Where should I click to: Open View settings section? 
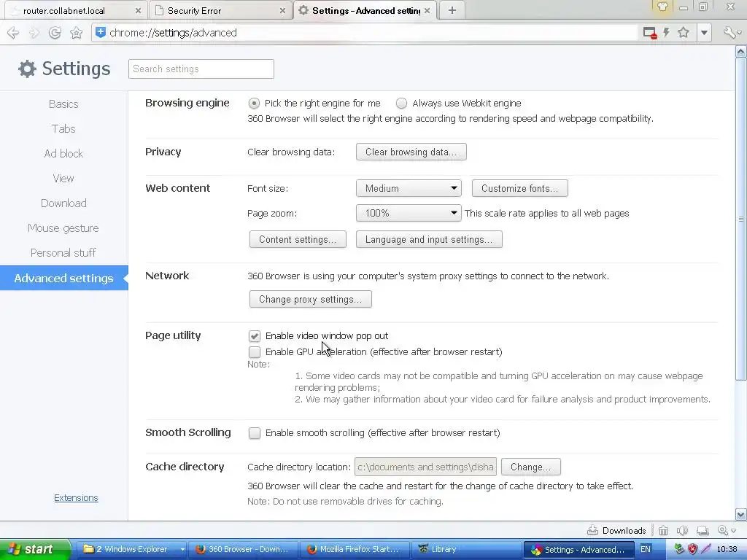point(63,179)
